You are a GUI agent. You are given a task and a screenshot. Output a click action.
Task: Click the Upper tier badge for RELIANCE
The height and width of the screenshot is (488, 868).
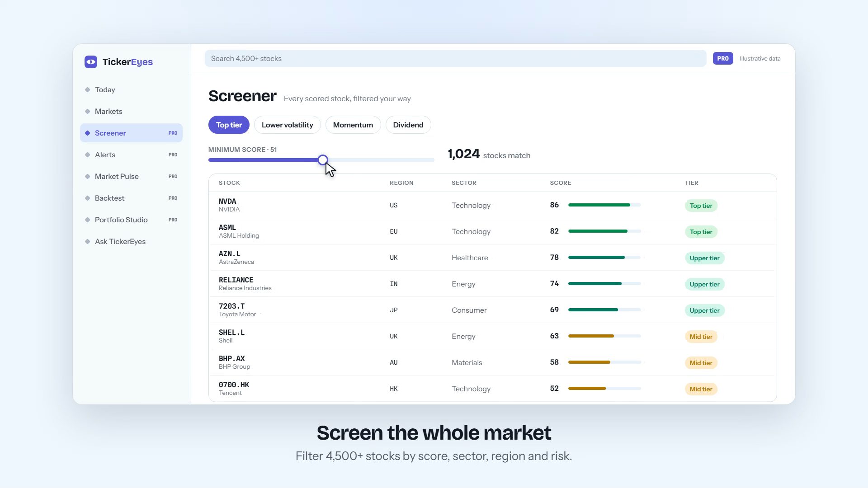(x=704, y=284)
